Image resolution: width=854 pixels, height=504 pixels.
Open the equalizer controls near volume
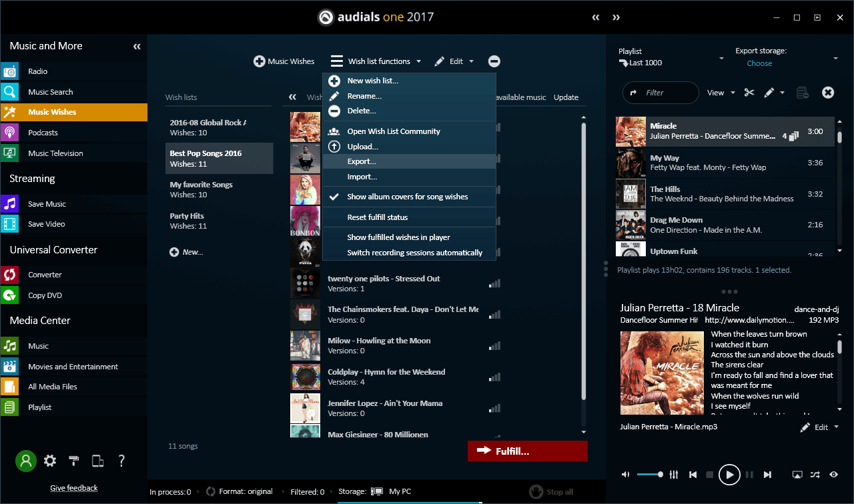673,474
